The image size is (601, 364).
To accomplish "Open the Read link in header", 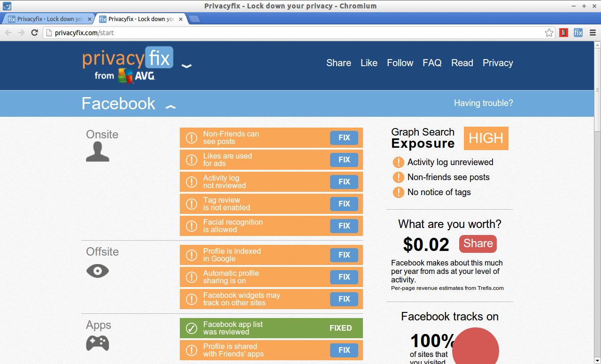I will point(462,63).
